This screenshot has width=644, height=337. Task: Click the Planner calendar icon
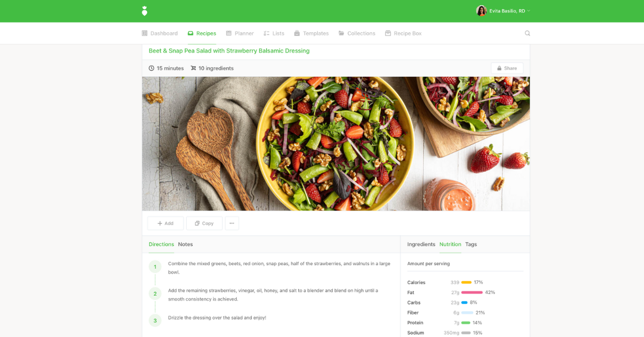click(x=229, y=33)
